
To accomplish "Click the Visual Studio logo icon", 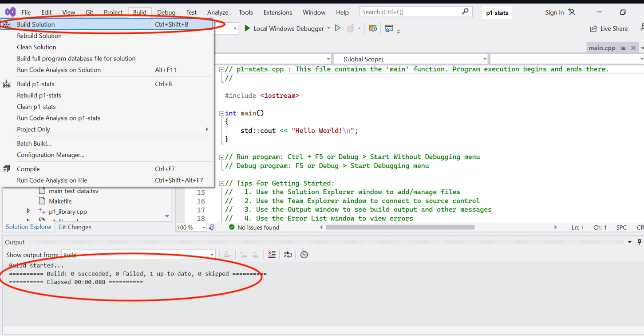I will coord(10,12).
